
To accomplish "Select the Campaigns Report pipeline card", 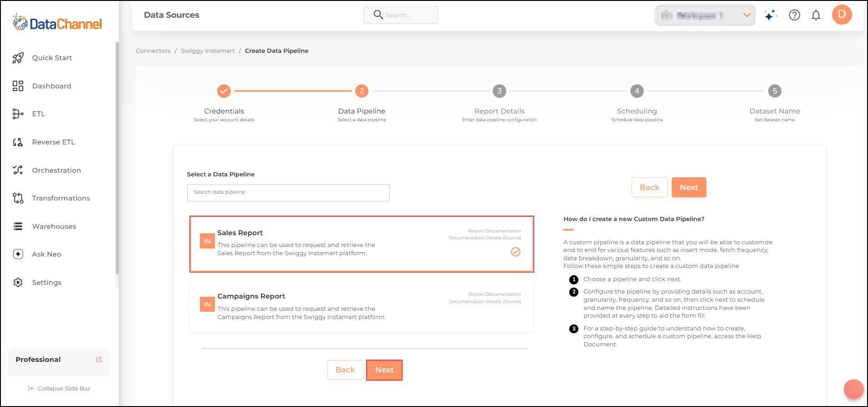I will 362,306.
